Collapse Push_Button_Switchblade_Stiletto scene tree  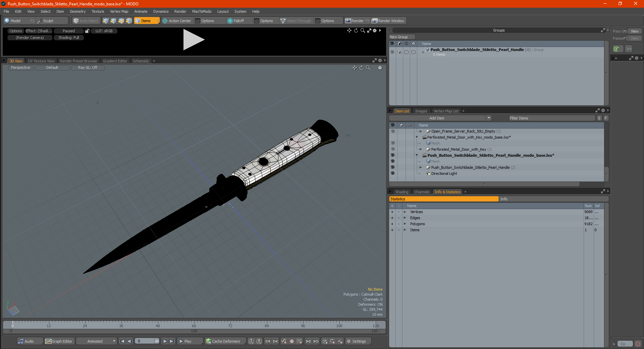[417, 155]
